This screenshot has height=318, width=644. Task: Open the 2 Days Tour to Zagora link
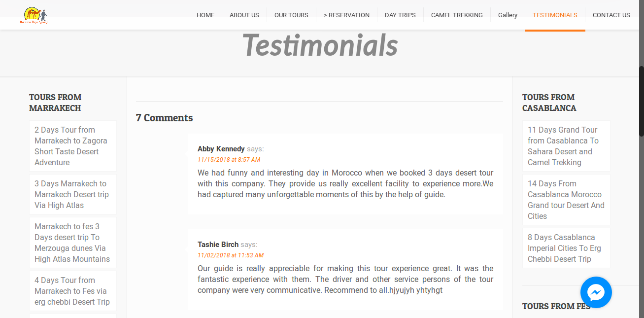click(70, 146)
